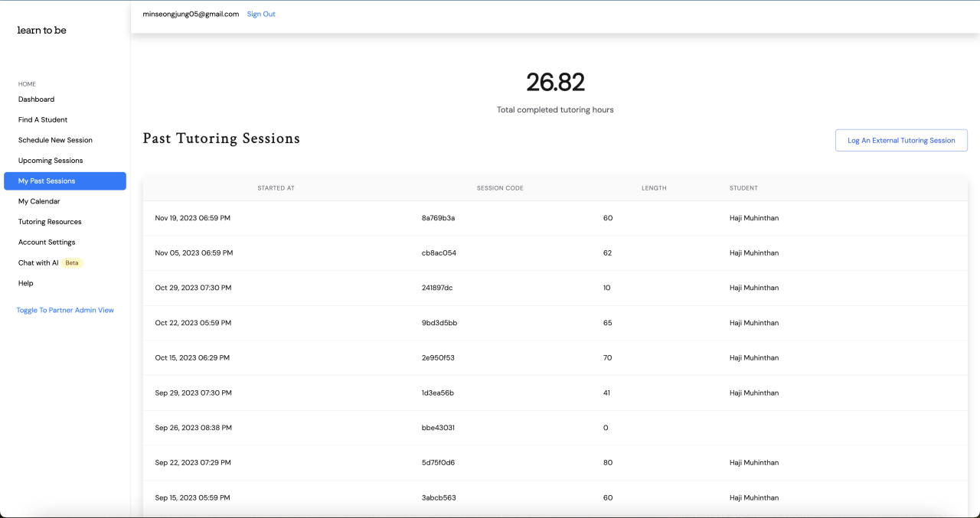Click the Sign Out link
The height and width of the screenshot is (518, 980).
[261, 15]
